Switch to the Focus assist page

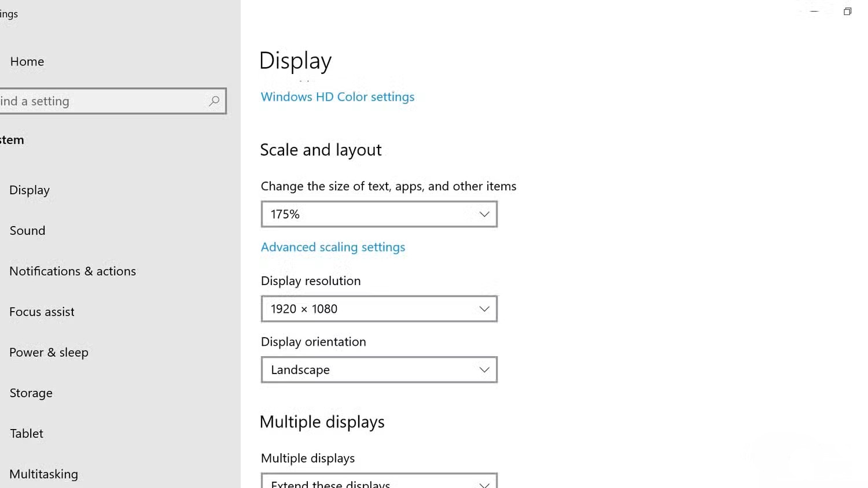point(42,312)
